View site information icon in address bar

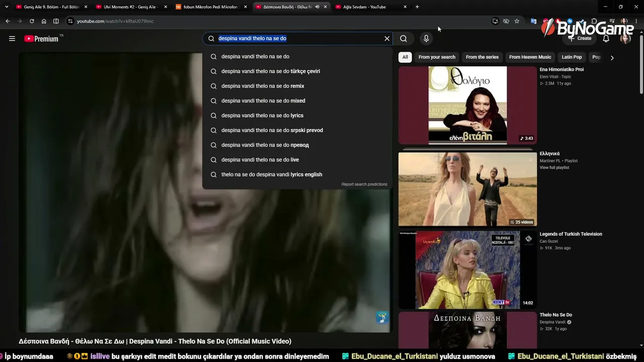[70, 21]
